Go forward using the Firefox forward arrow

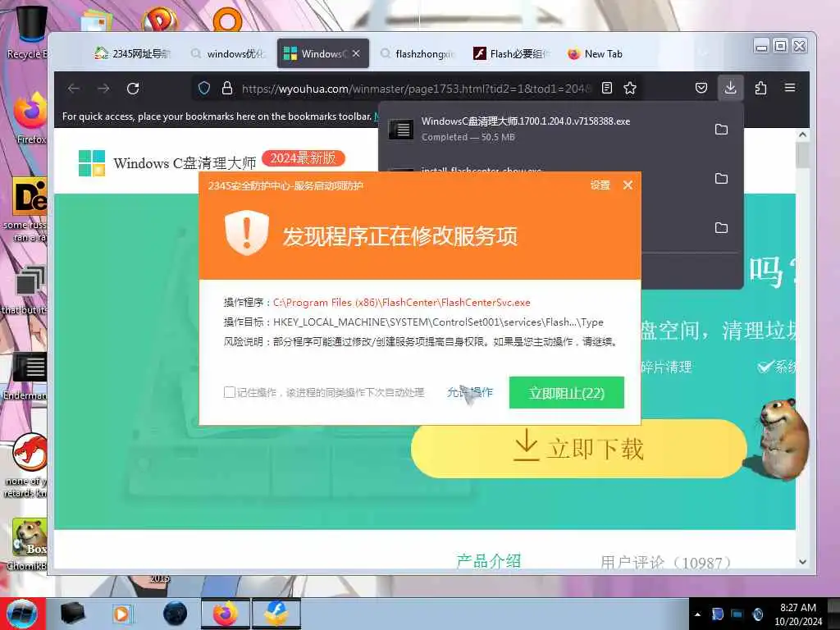point(103,89)
